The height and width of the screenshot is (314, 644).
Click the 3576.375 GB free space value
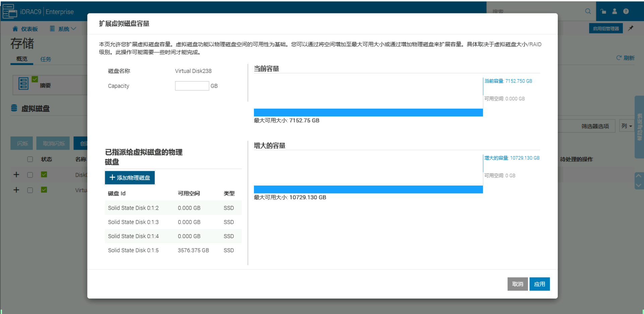click(x=193, y=250)
